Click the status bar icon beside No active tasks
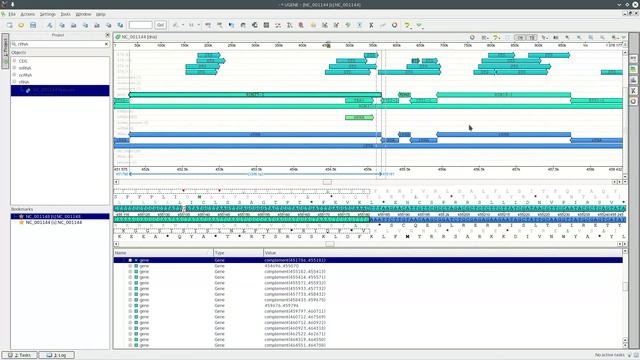640x360 pixels. [x=630, y=355]
